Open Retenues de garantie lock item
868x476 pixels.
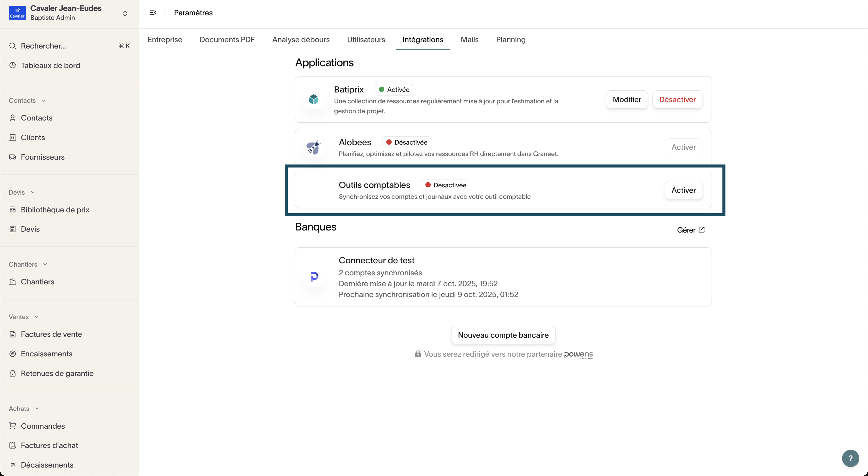click(x=57, y=373)
